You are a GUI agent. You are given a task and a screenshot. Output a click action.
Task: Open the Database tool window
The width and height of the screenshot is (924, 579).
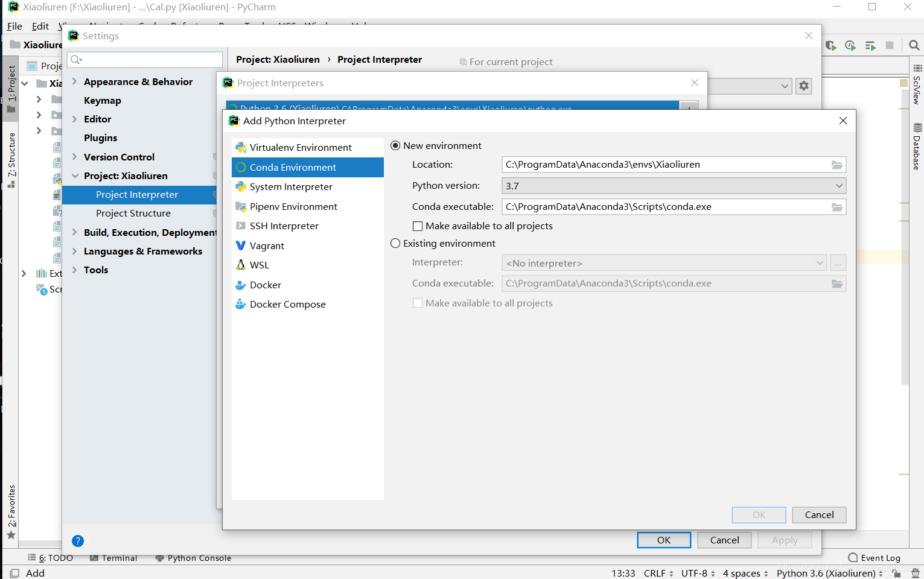pyautogui.click(x=917, y=147)
